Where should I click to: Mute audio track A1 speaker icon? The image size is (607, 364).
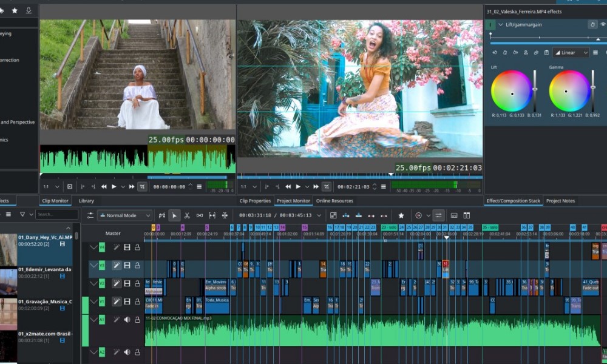(x=127, y=320)
